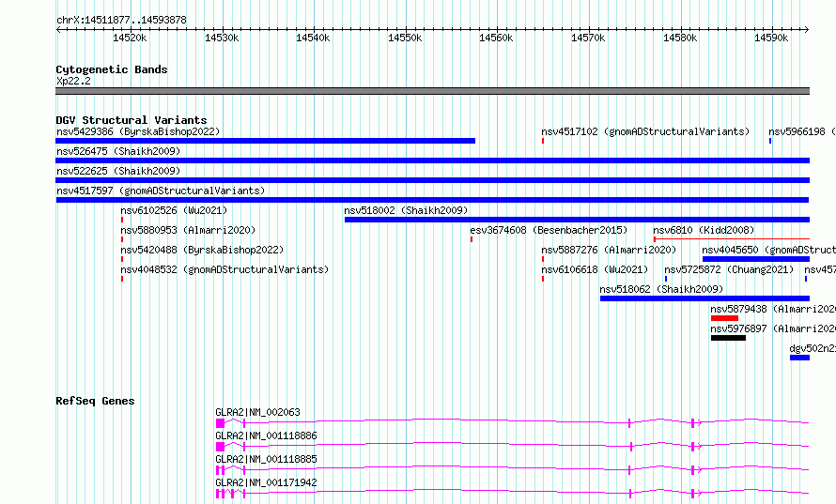Select the Xp22.2 cytogenetic band label

73,81
